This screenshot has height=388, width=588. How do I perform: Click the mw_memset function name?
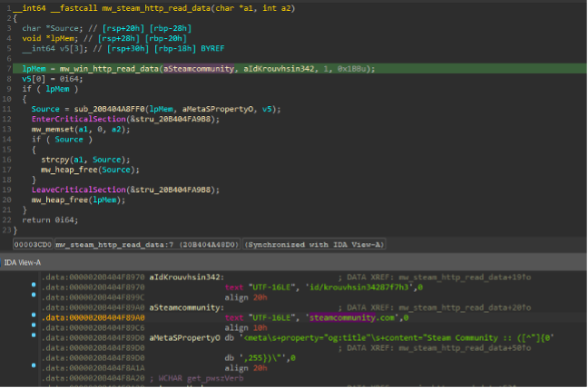tap(51, 129)
